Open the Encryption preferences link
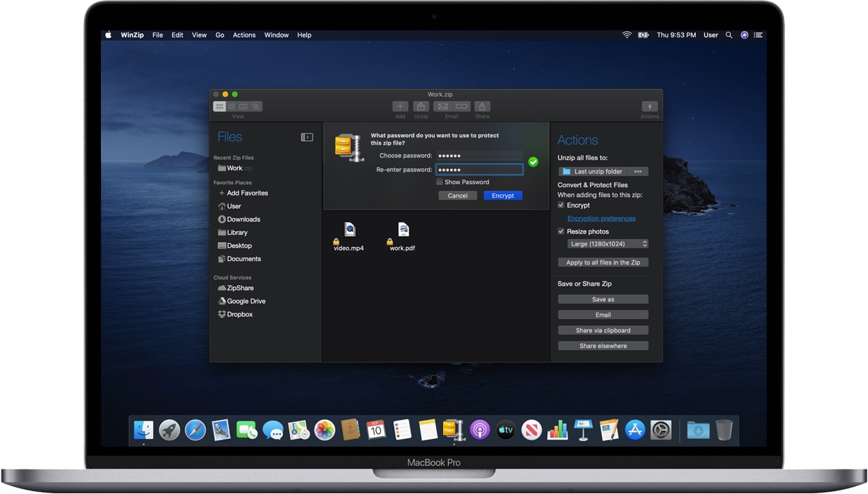 pyautogui.click(x=601, y=219)
